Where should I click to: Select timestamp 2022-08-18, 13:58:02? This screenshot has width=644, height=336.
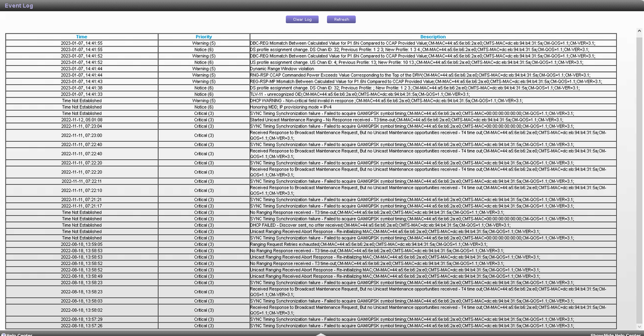[x=81, y=310]
